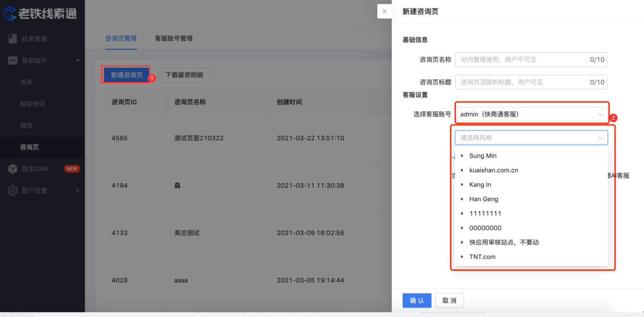Close the 新建咨询页 panel with X
The width and height of the screenshot is (644, 317).
coord(384,11)
